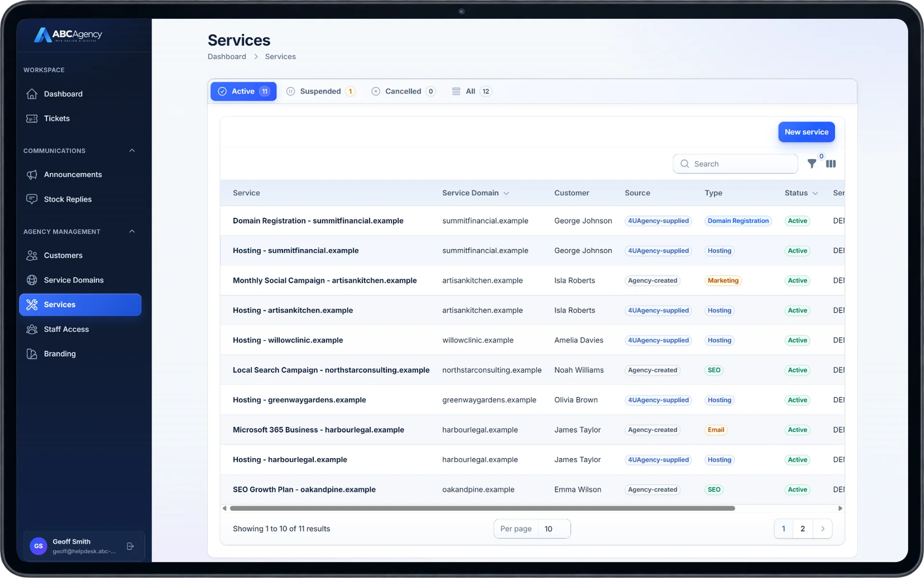Click the ABC Agency logo
The height and width of the screenshot is (578, 924).
68,35
